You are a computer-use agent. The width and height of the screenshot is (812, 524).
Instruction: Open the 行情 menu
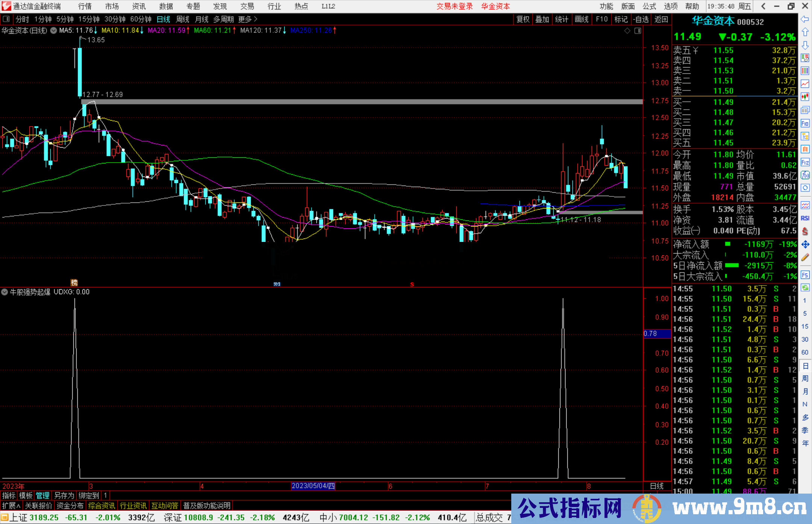click(x=85, y=6)
